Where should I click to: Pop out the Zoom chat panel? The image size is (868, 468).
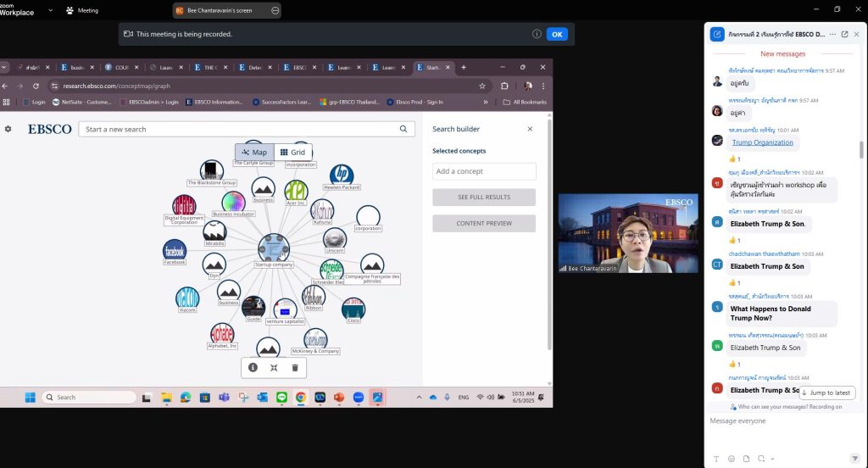click(845, 35)
